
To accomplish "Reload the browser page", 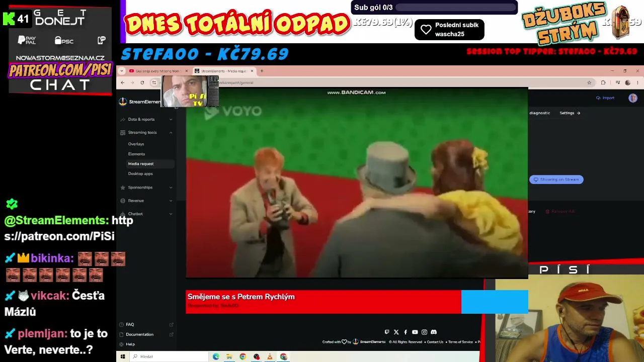I will pos(142,82).
